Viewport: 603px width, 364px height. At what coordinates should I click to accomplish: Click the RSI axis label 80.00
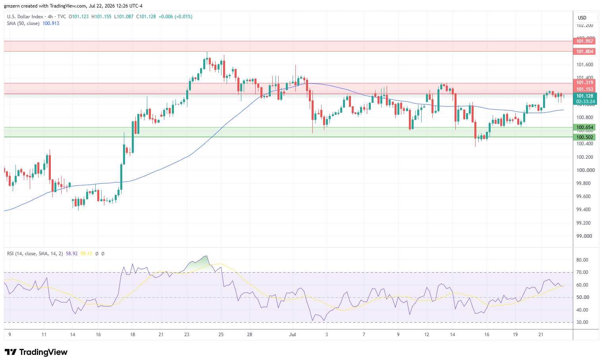tap(582, 260)
